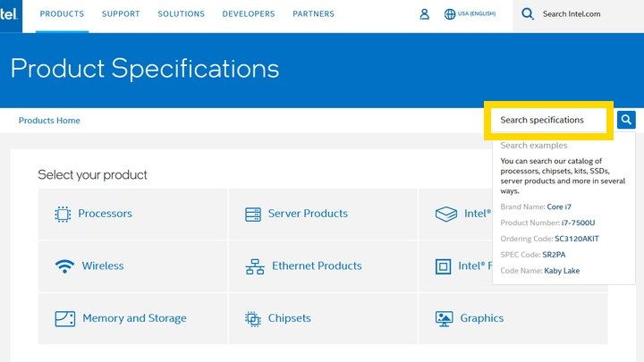
Task: Click the Wireless signal icon
Action: click(x=64, y=265)
